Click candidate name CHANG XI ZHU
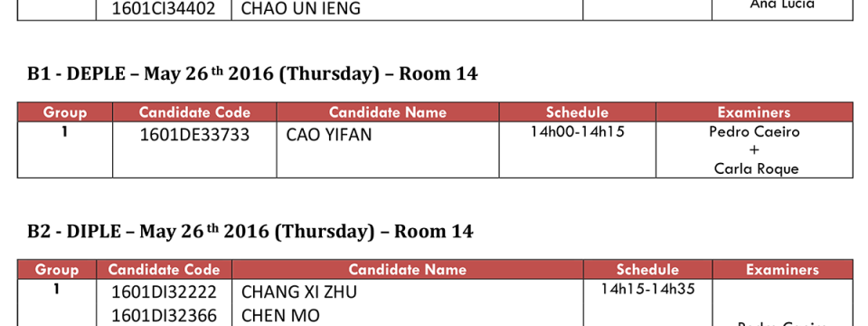The image size is (868, 326). pyautogui.click(x=299, y=292)
